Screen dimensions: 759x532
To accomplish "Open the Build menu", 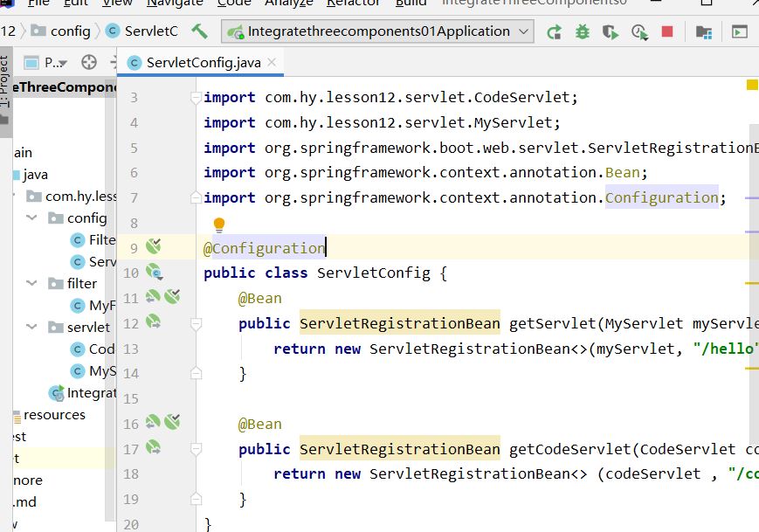I will pos(411,3).
